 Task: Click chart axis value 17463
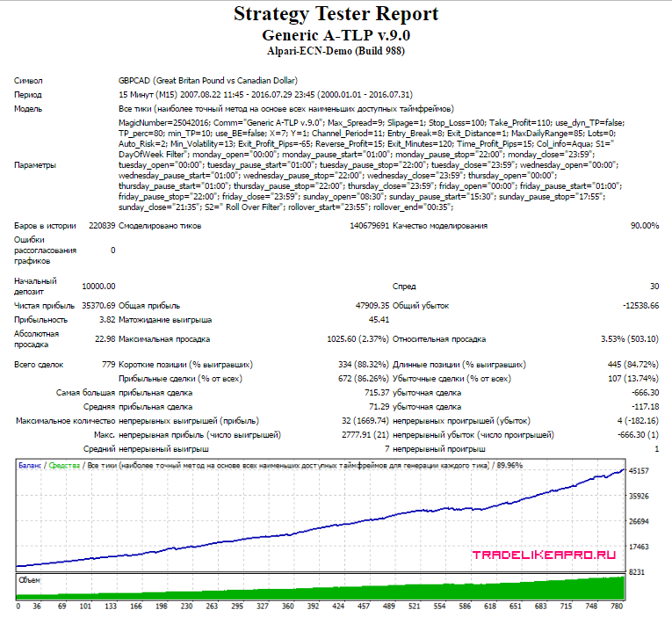(639, 547)
